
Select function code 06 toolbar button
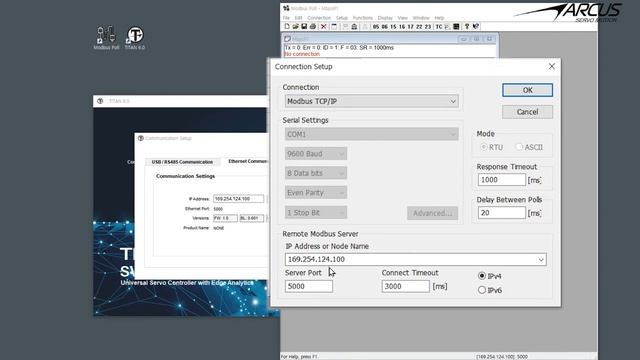click(x=384, y=27)
